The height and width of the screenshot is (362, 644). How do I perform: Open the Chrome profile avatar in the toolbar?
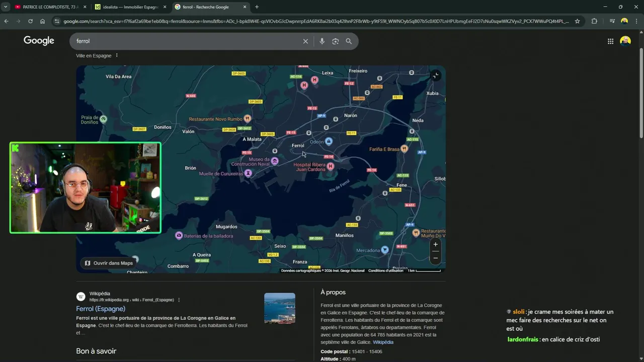[x=624, y=21]
